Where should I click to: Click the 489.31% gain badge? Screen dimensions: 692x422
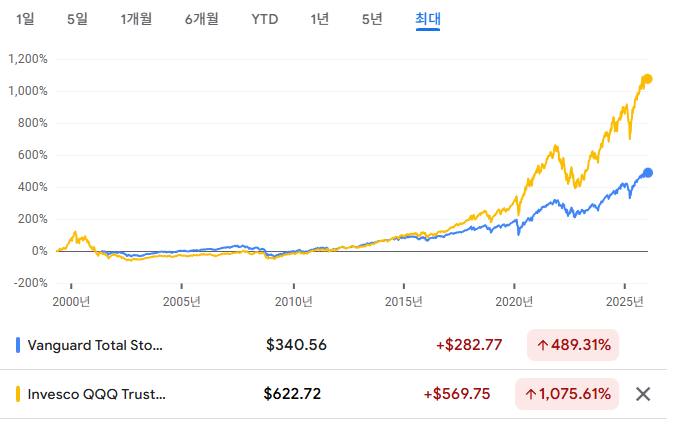point(573,345)
